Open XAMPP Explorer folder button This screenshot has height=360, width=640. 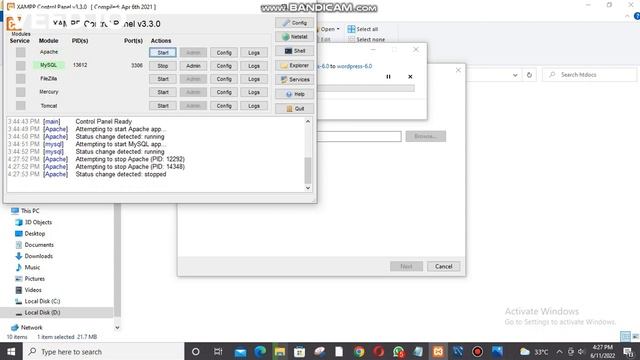295,65
